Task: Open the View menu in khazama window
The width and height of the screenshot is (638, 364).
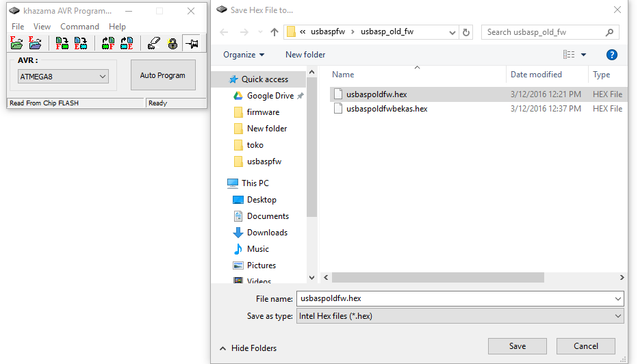Action: coord(42,27)
